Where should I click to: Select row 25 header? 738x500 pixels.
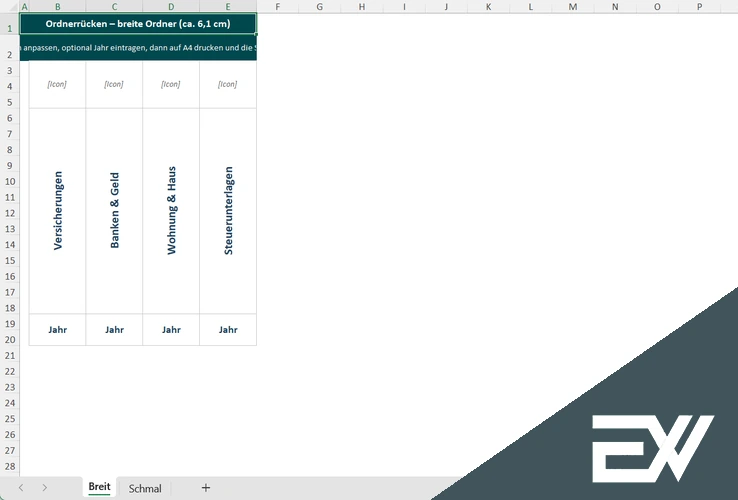[x=9, y=419]
